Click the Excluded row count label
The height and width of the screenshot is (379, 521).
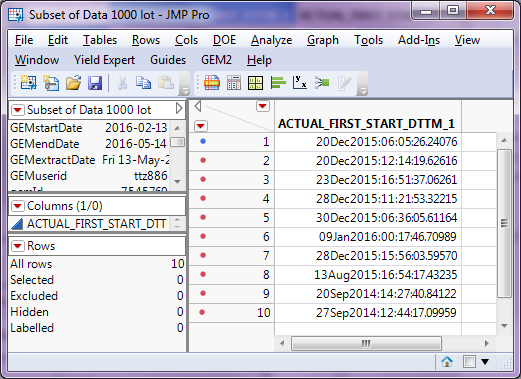(x=34, y=296)
